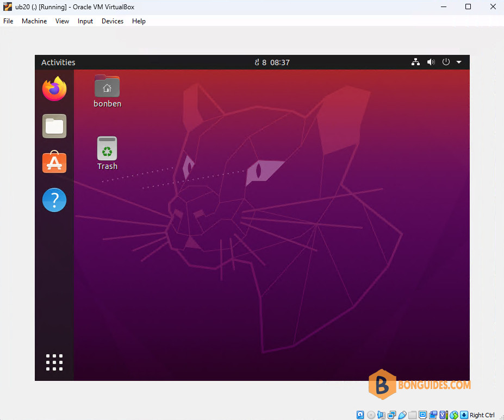Click the optical disc status icon
This screenshot has height=420, width=504.
click(x=371, y=415)
